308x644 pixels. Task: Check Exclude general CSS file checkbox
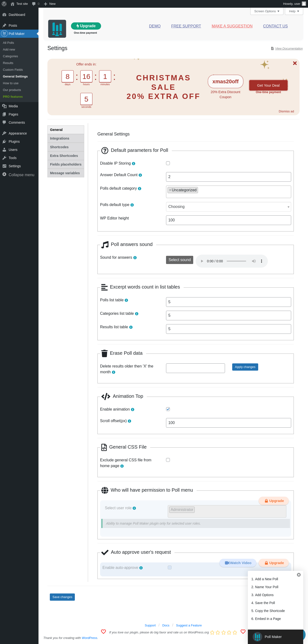(x=168, y=460)
